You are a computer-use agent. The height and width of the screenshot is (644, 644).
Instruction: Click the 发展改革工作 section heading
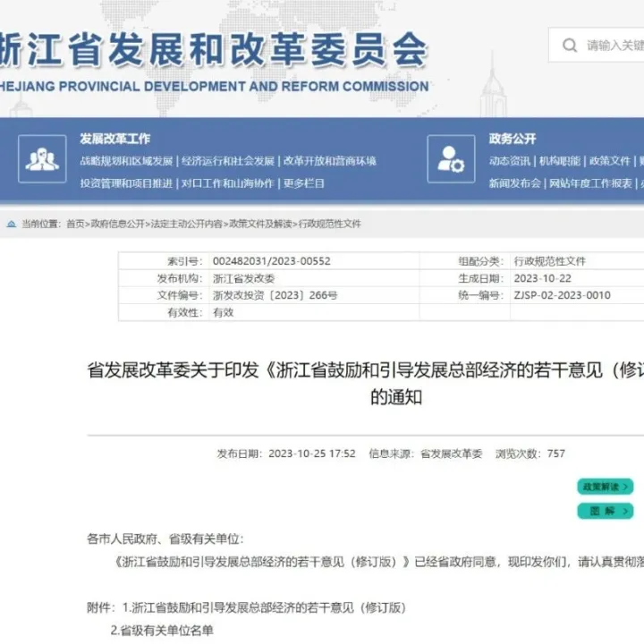pos(115,139)
